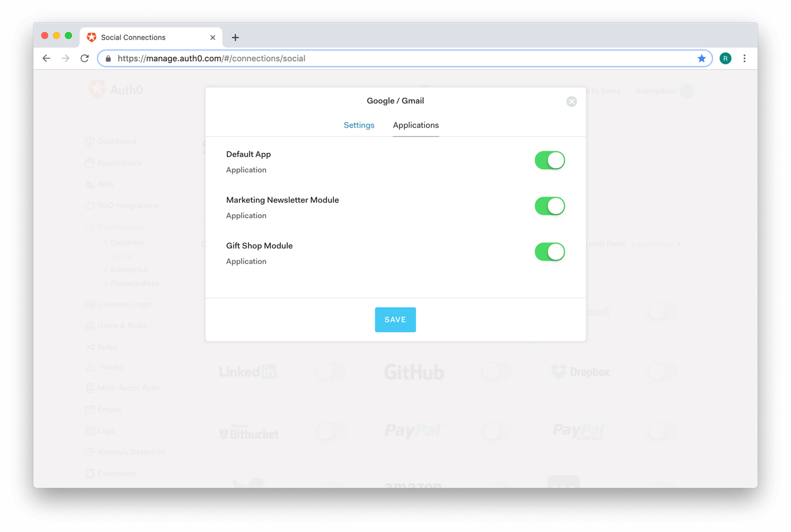Viewport: 791px width, 532px height.
Task: Open Database connections submenu item
Action: point(127,243)
